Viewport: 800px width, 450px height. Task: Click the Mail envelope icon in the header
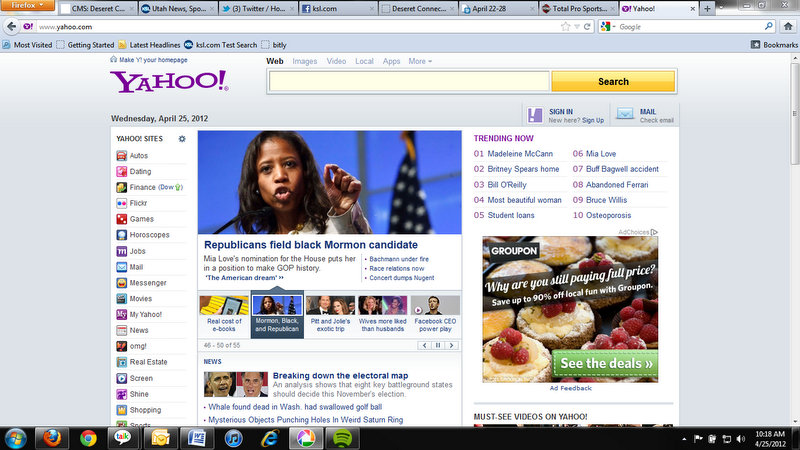[625, 114]
